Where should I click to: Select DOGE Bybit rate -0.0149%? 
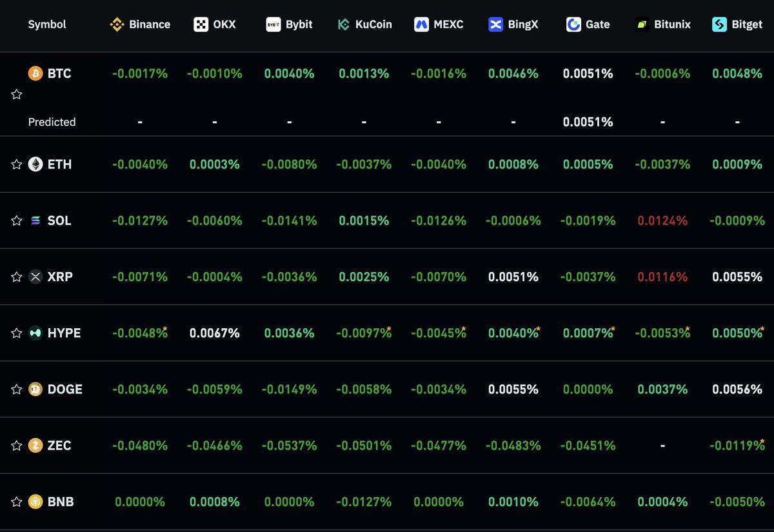click(x=289, y=389)
